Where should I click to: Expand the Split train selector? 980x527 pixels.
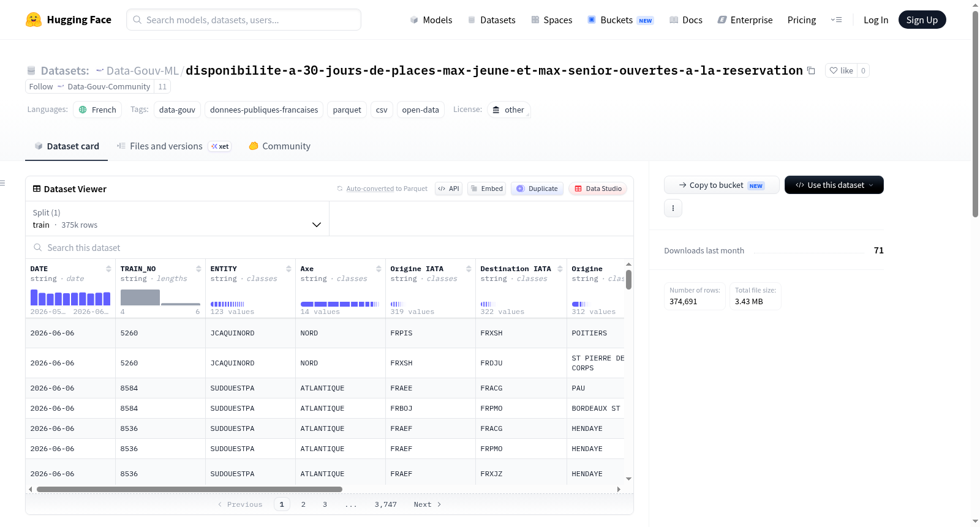[x=177, y=219]
